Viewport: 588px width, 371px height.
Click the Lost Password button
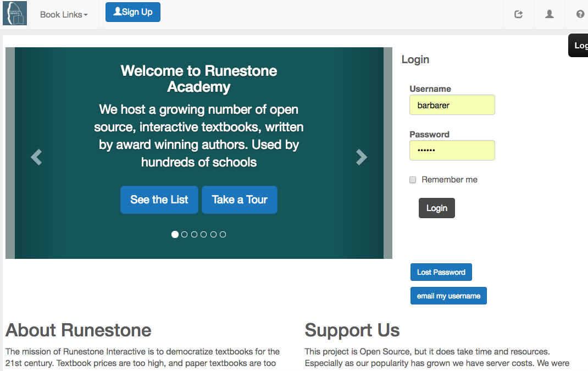pos(441,272)
